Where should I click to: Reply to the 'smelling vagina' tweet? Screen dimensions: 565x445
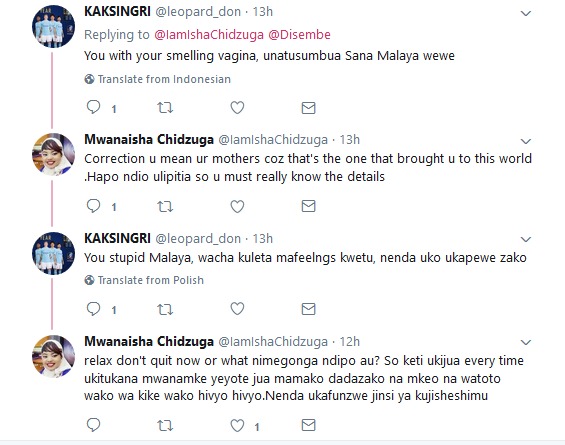pyautogui.click(x=94, y=107)
